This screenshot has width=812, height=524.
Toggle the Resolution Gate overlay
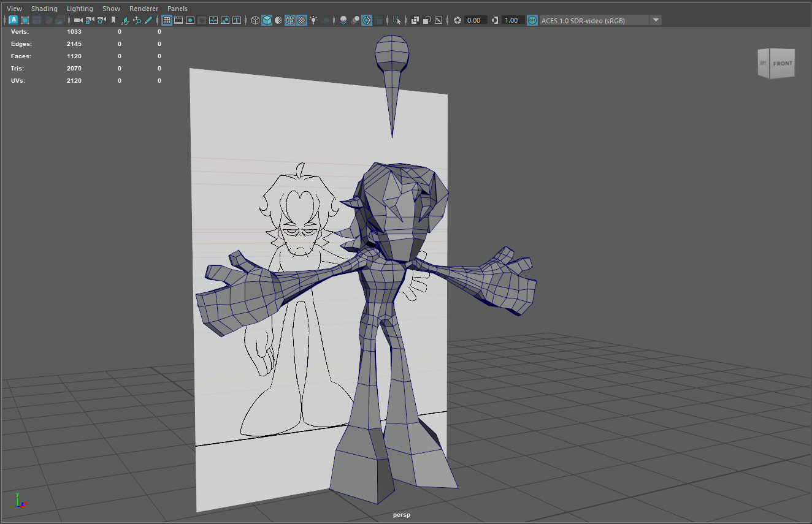pos(190,20)
